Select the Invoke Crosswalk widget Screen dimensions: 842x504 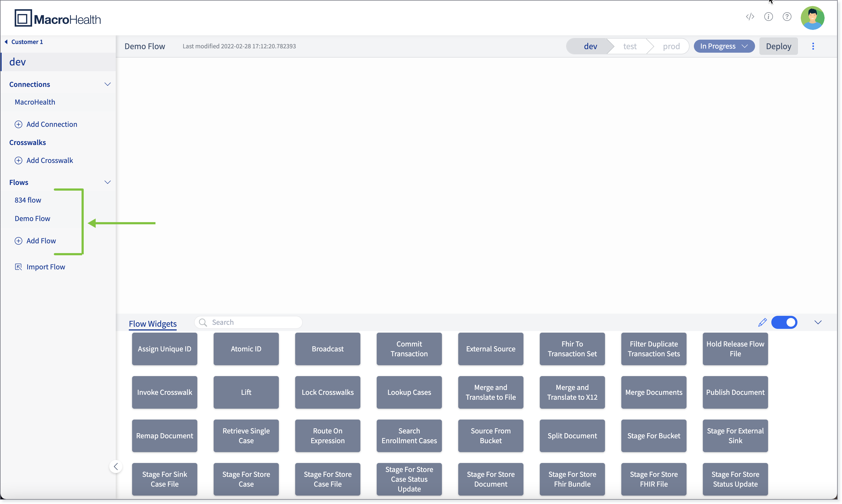164,392
